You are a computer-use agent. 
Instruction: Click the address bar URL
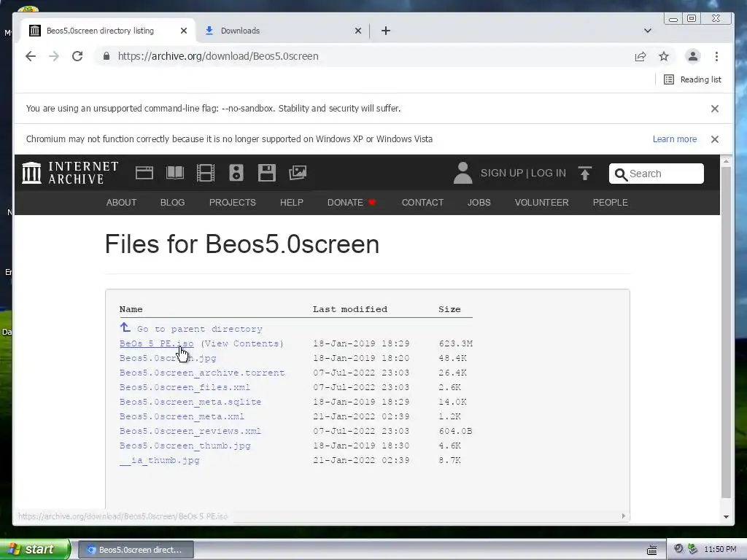(x=218, y=56)
